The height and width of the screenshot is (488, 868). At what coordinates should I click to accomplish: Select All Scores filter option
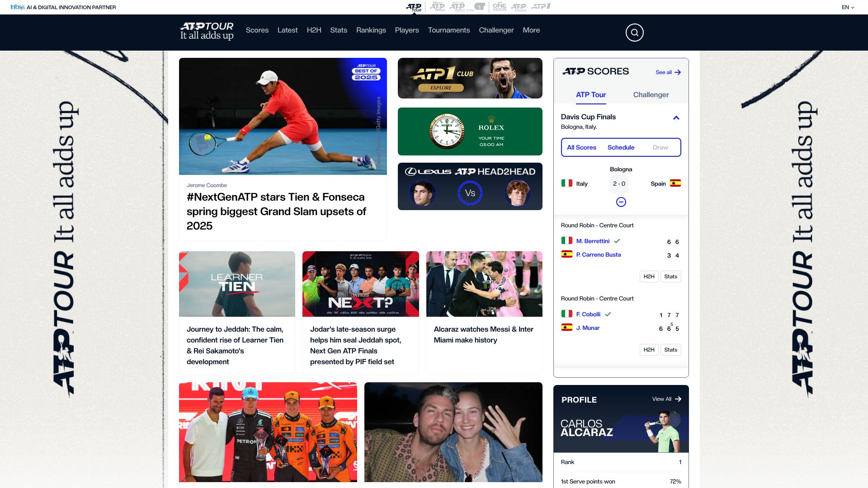[x=581, y=147]
